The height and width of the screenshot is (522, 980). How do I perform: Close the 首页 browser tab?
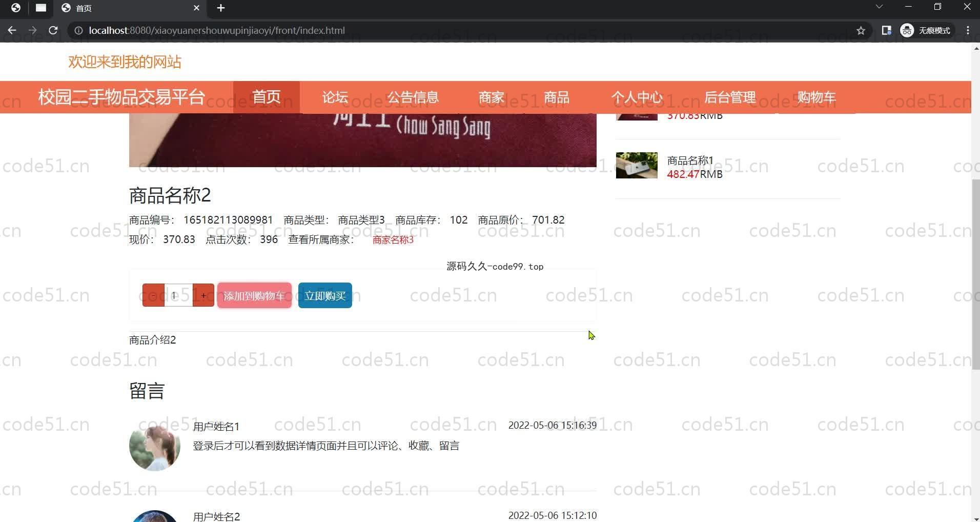tap(196, 8)
